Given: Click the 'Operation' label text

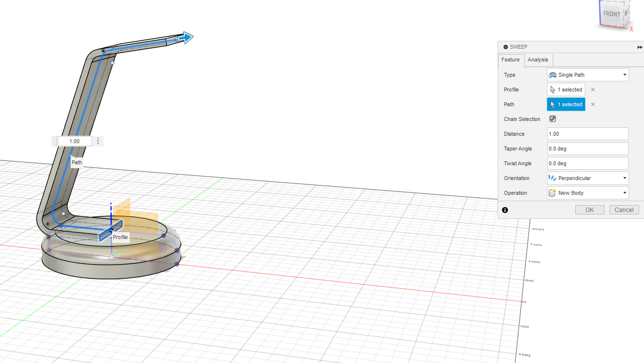Looking at the screenshot, I should click(515, 193).
